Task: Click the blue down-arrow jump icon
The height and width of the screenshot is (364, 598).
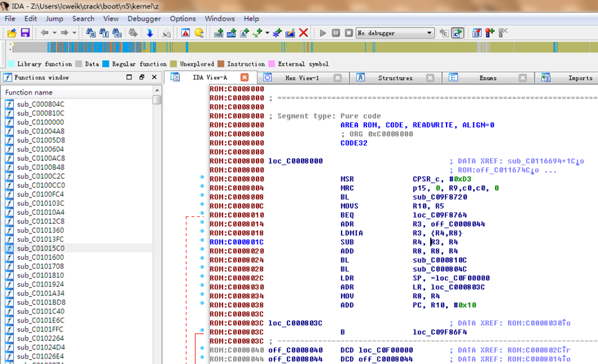Action: [x=149, y=33]
